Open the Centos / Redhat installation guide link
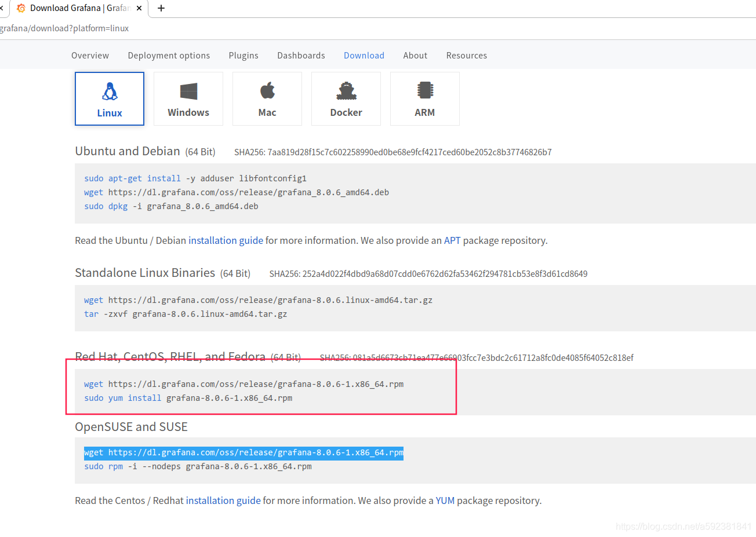The height and width of the screenshot is (537, 756). [x=223, y=501]
